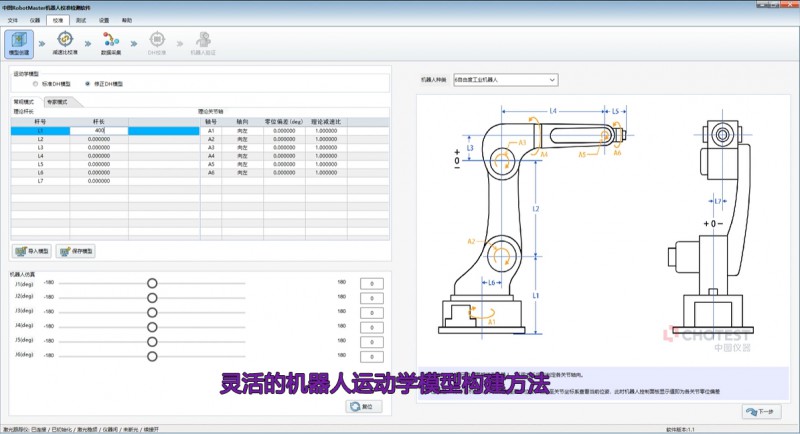Select the 修正DH模型 radio button
Viewport: 800px width, 434px height.
point(87,84)
